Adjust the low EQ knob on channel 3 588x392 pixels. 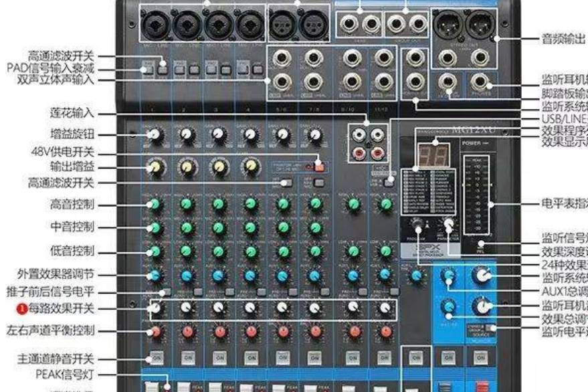(219, 249)
